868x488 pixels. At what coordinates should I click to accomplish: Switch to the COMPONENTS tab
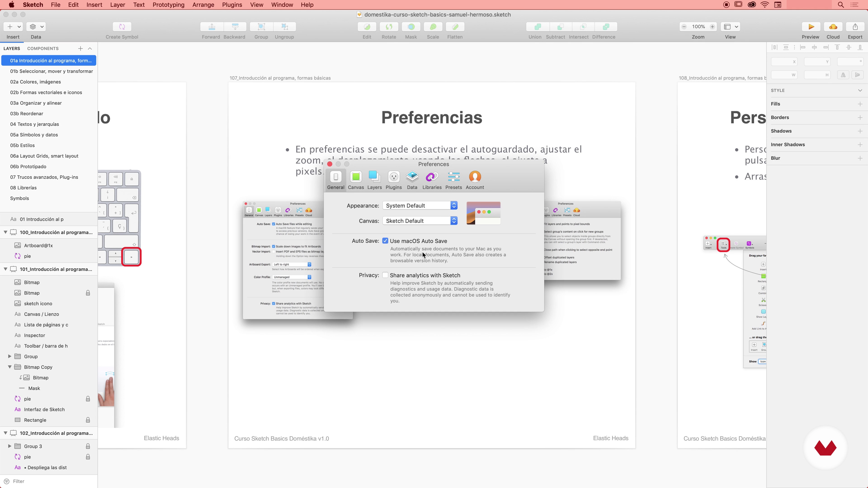pyautogui.click(x=43, y=49)
